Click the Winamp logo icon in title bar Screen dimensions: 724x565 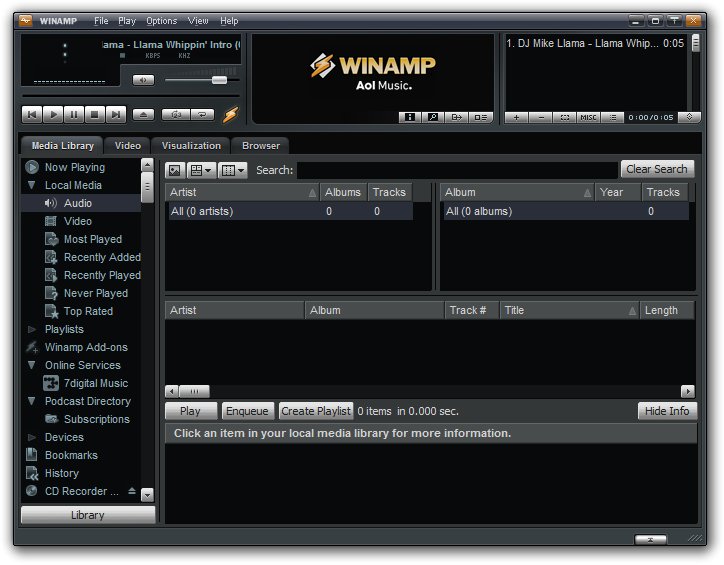(26, 20)
